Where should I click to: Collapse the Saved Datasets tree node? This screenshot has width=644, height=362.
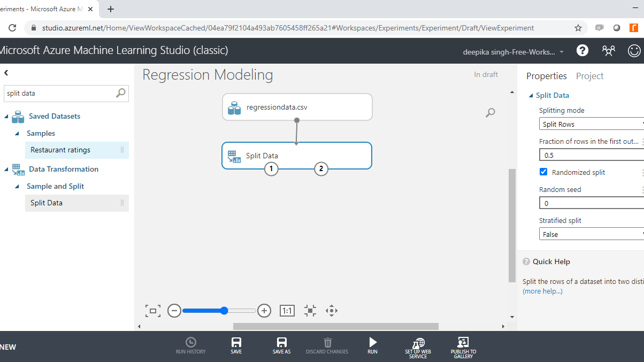coord(6,117)
